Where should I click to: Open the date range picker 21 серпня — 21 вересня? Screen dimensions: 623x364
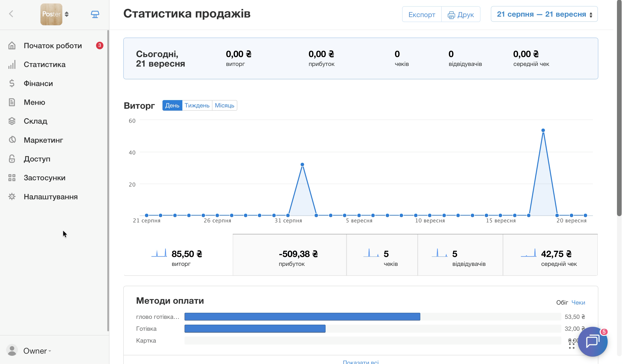544,14
